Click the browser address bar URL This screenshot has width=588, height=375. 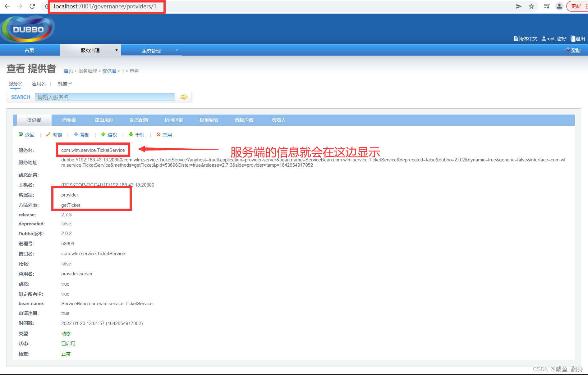click(105, 6)
